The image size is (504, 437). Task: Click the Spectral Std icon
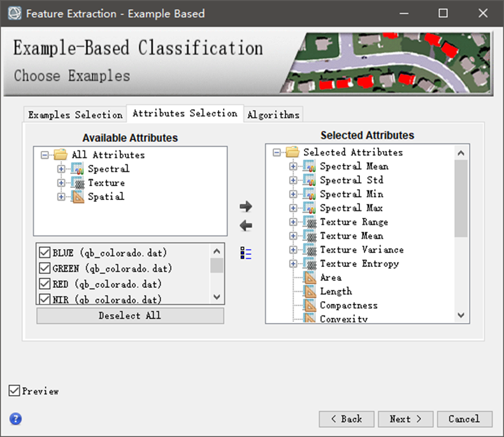(309, 180)
